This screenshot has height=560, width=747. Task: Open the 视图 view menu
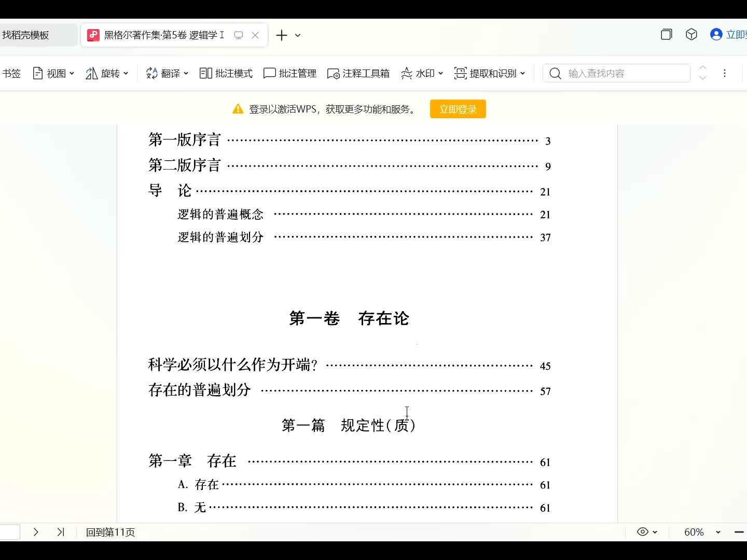point(53,74)
